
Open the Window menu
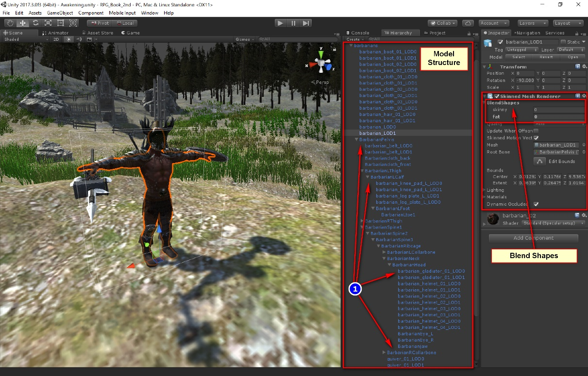click(150, 13)
